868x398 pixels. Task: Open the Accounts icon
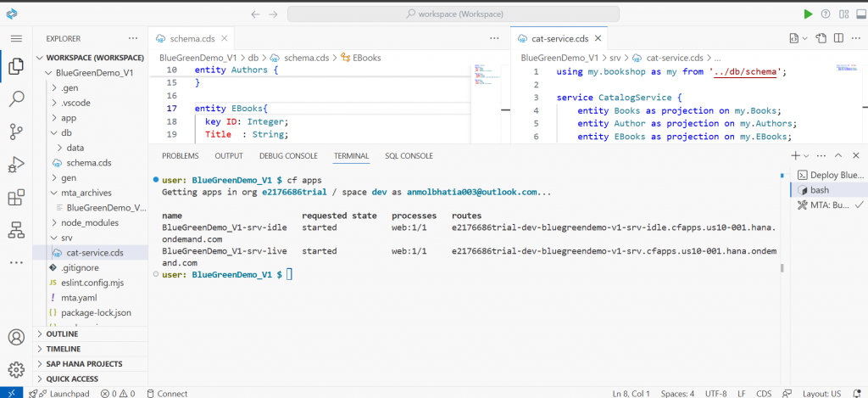tap(17, 337)
